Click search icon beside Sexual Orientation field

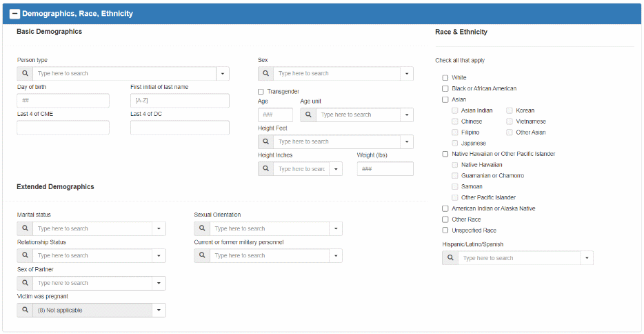coord(201,228)
